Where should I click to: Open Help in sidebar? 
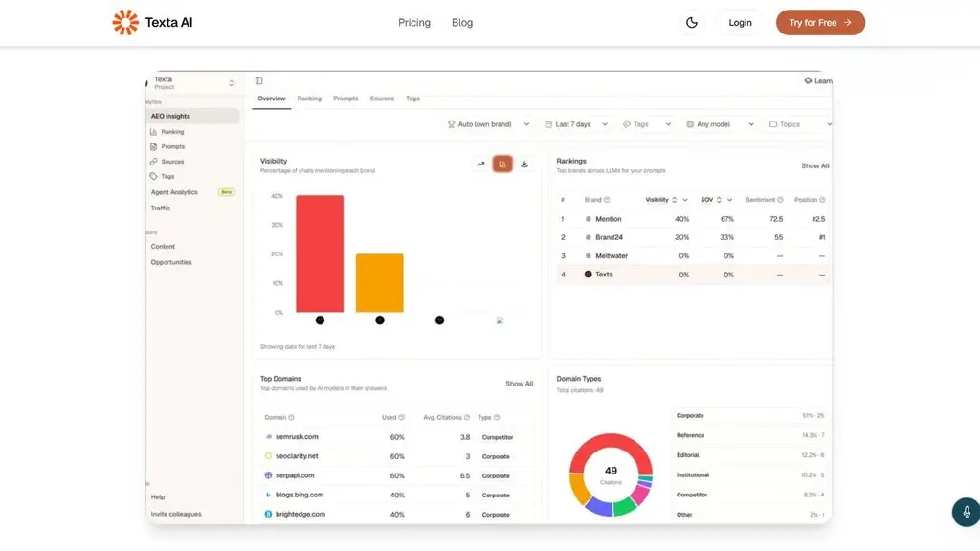[x=158, y=497]
